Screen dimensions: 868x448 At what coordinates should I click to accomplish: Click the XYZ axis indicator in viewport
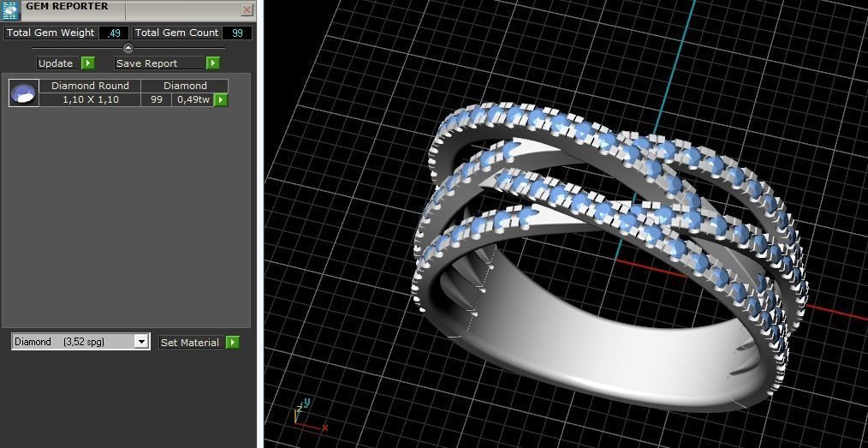(311, 416)
